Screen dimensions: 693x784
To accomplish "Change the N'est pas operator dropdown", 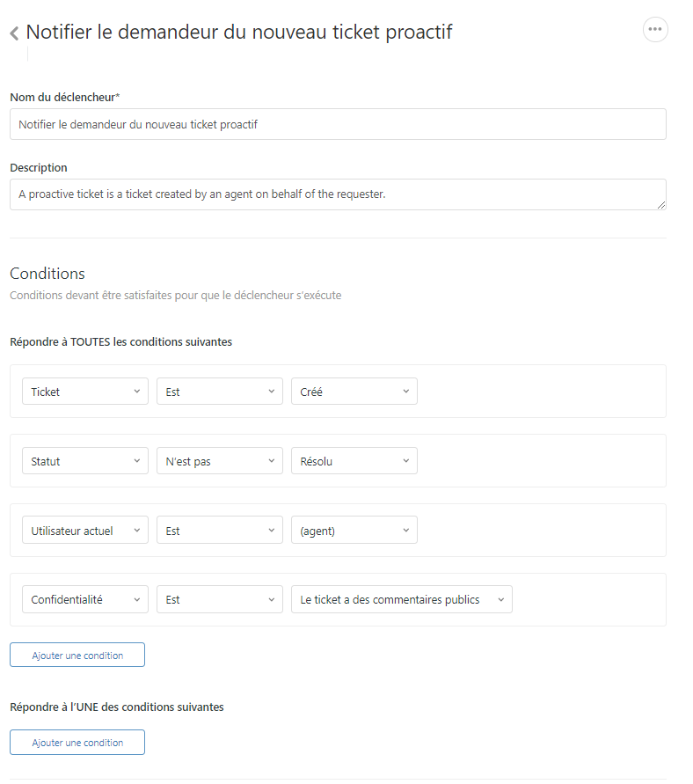I will pos(220,461).
